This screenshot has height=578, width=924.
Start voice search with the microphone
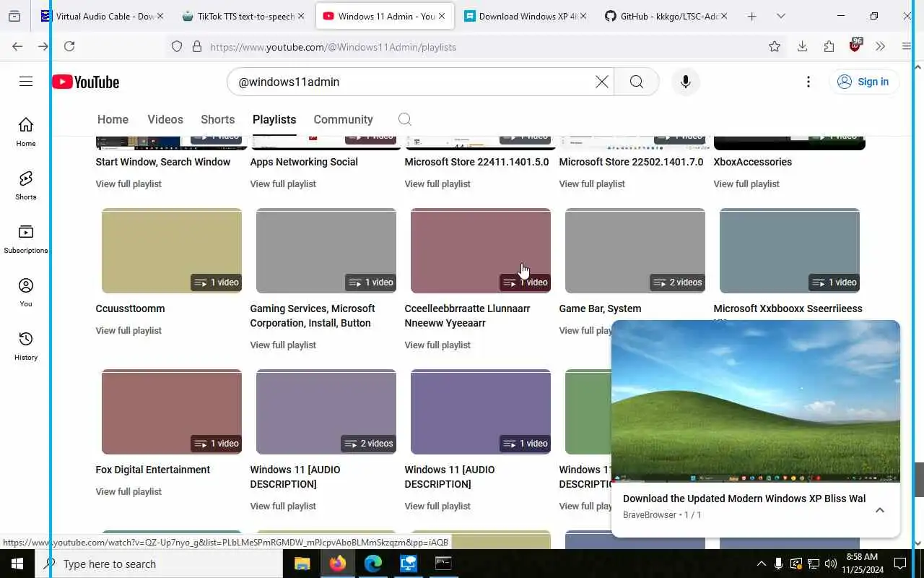685,82
